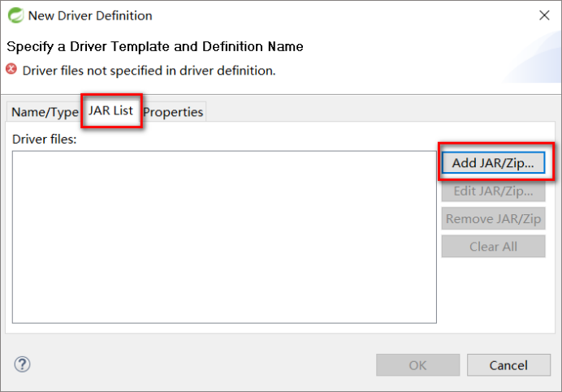The height and width of the screenshot is (392, 562).
Task: Click the 'Driver files not specified' error text
Action: coord(149,71)
